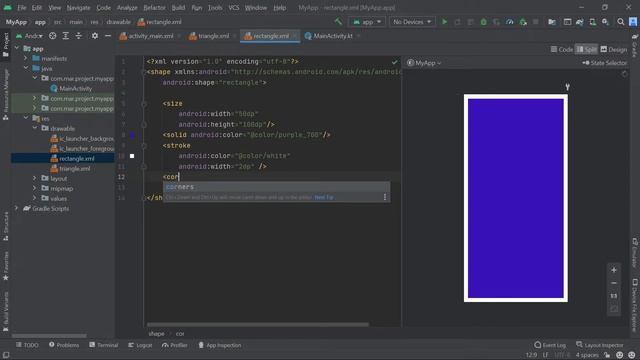Open the Terminal tool window
Screen dimensions: 640x360
click(x=103, y=345)
